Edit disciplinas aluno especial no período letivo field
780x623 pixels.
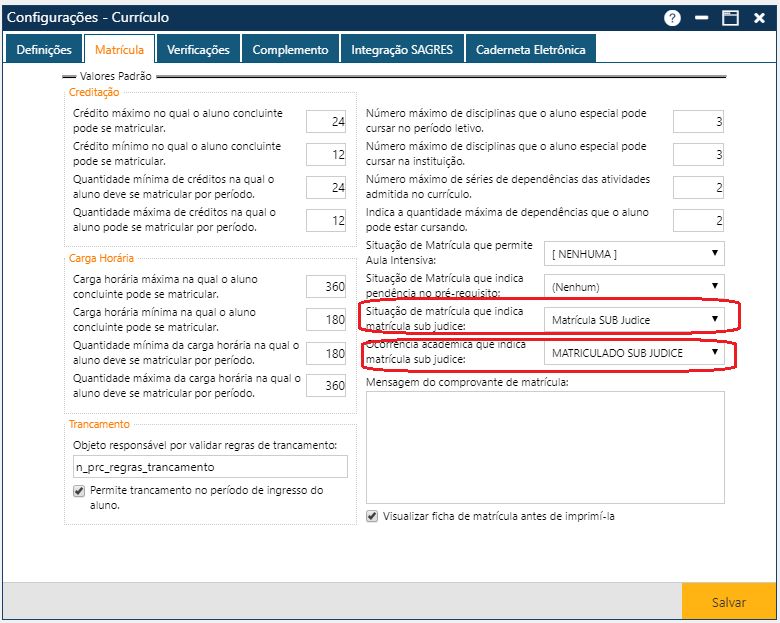click(698, 121)
